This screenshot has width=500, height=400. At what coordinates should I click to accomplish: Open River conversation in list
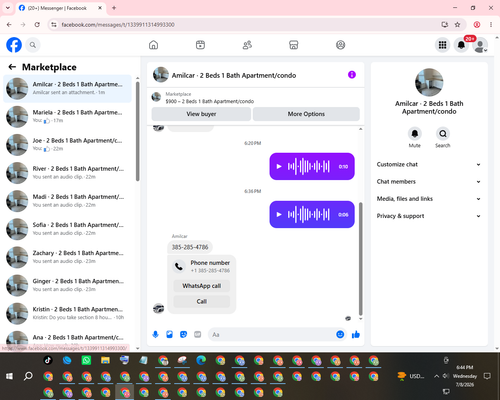pos(67,173)
